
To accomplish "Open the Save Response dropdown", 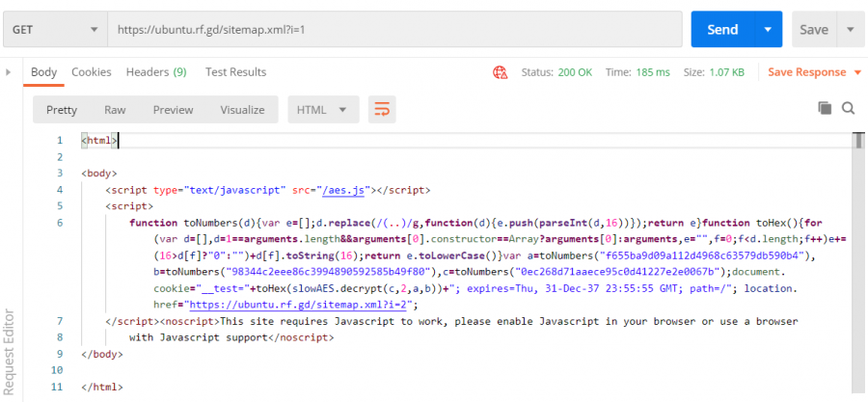I will [806, 72].
